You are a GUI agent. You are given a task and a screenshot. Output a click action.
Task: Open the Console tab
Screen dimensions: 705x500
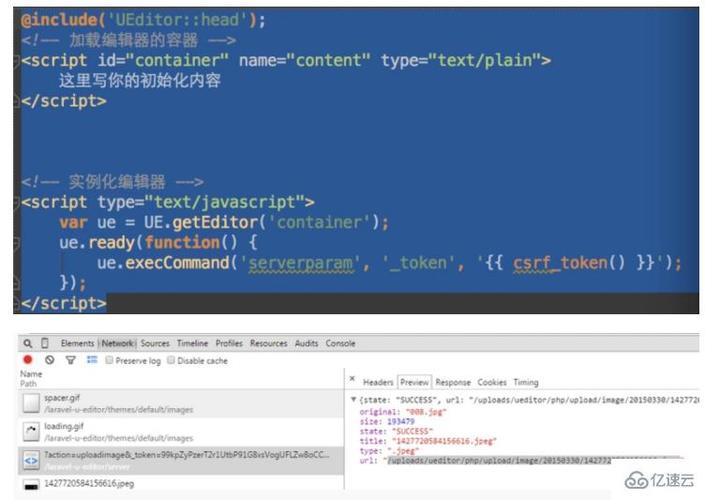click(x=340, y=344)
